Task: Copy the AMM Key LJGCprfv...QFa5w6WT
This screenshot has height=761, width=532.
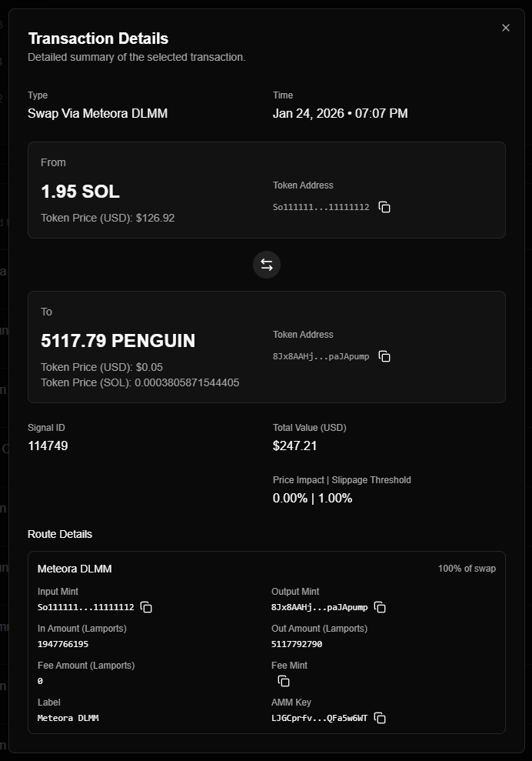Action: pos(380,718)
